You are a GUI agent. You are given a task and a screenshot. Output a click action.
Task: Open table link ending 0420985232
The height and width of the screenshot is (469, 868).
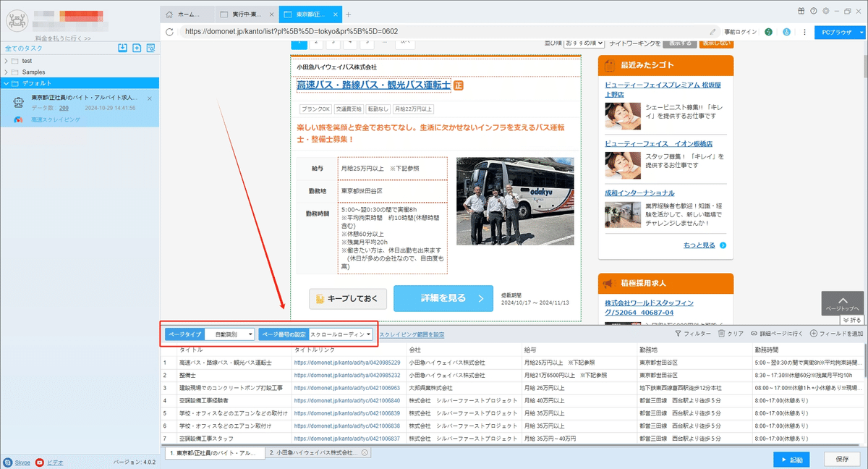pos(347,375)
